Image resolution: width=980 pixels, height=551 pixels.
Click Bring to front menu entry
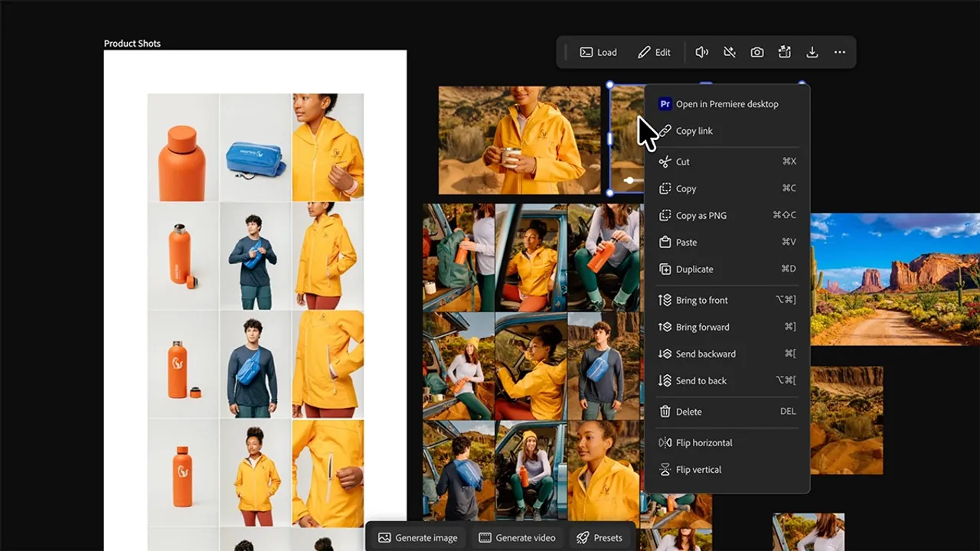(701, 300)
